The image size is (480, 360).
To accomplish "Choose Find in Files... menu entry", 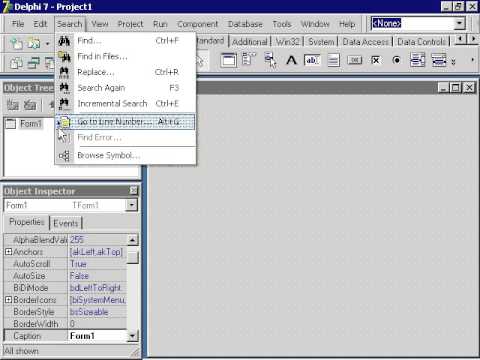I will pos(126,56).
